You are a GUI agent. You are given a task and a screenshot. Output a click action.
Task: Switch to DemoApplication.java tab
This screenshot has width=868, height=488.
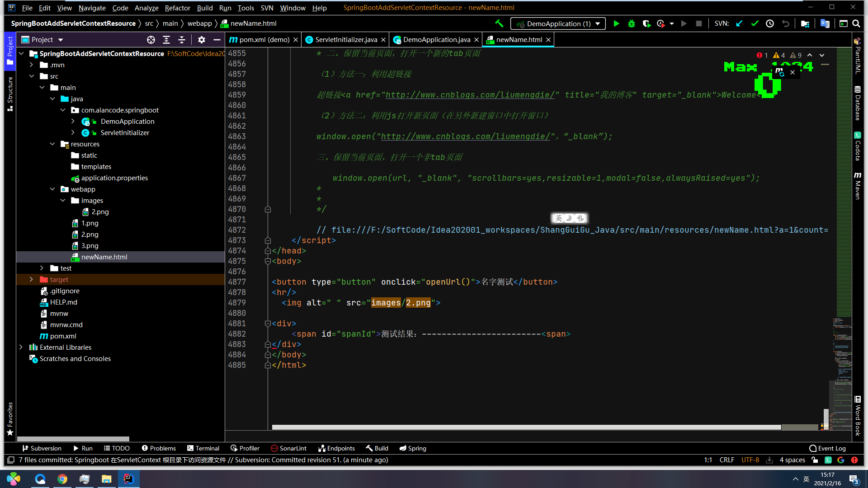point(436,40)
